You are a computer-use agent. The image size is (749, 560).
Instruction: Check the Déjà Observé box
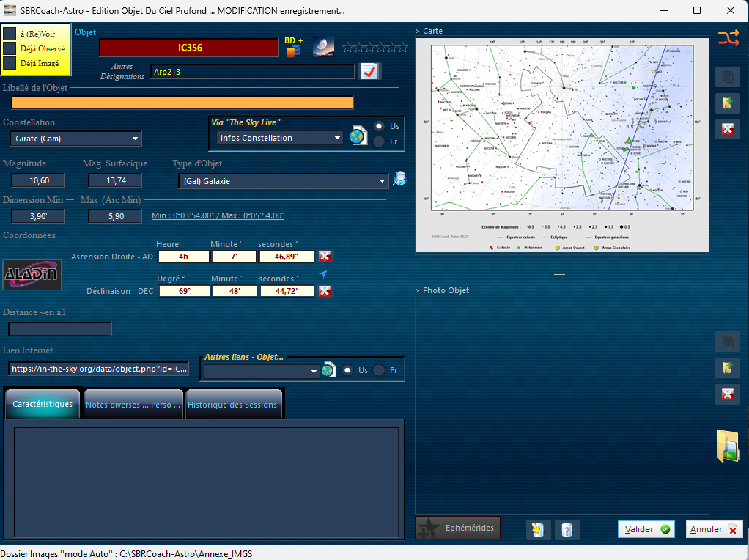click(x=10, y=48)
